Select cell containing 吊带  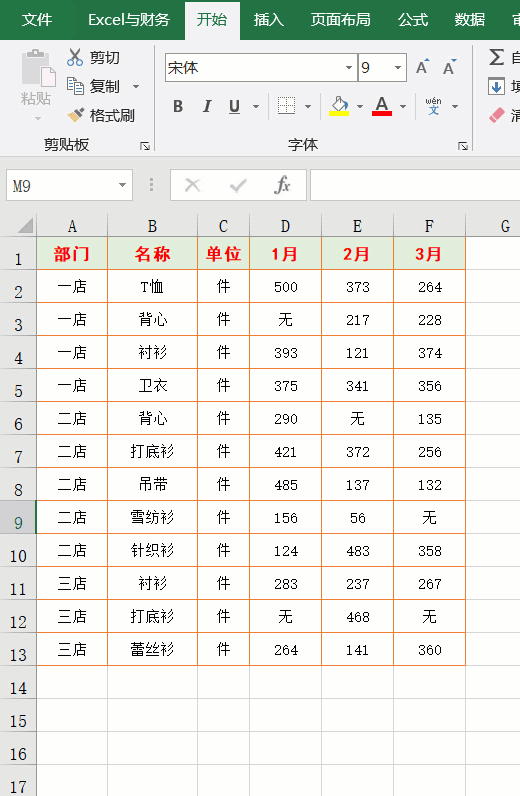tap(152, 484)
